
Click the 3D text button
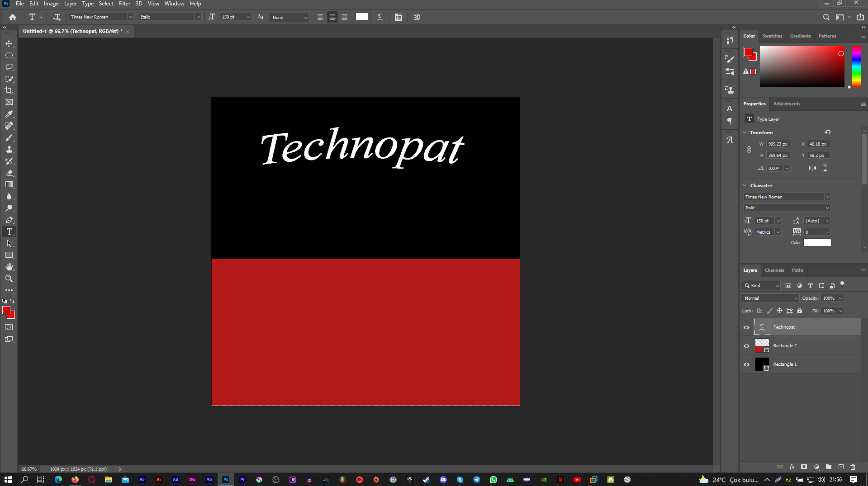coord(417,17)
